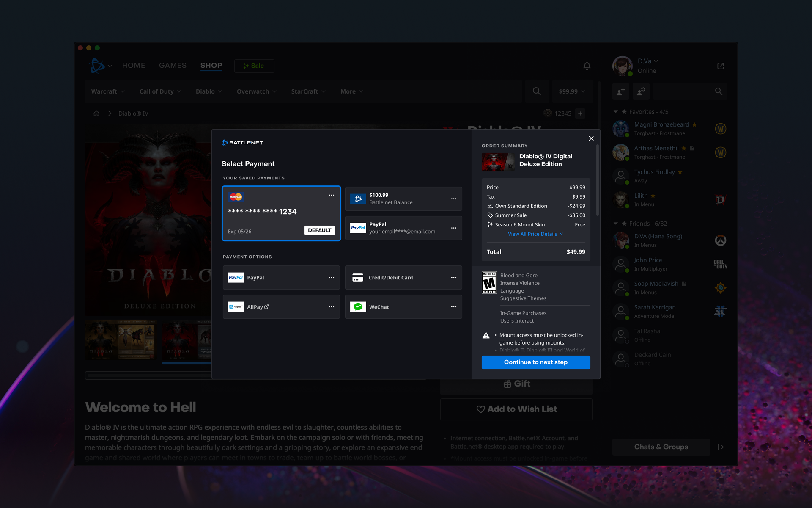
Task: Click Continue to next step
Action: click(x=536, y=362)
